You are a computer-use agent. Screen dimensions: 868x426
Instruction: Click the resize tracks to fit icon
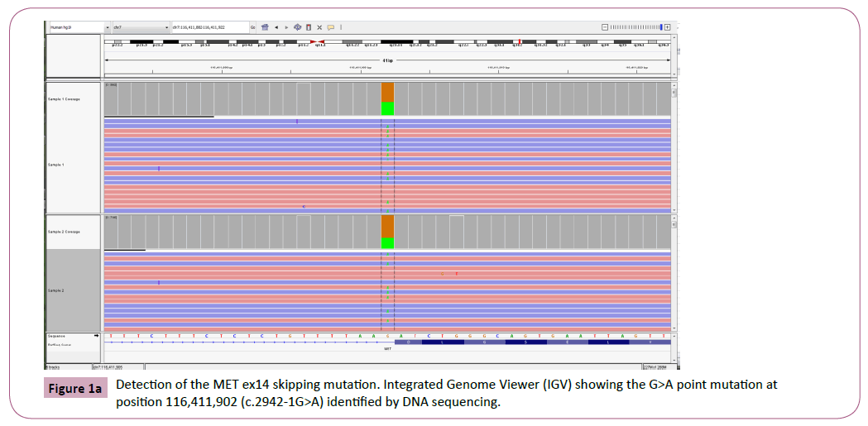coord(319,27)
